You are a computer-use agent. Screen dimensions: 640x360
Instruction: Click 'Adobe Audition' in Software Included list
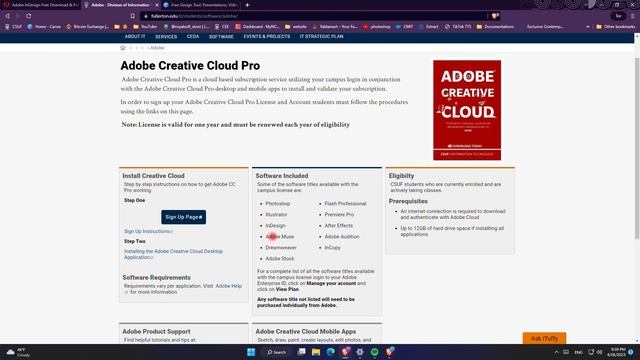342,237
